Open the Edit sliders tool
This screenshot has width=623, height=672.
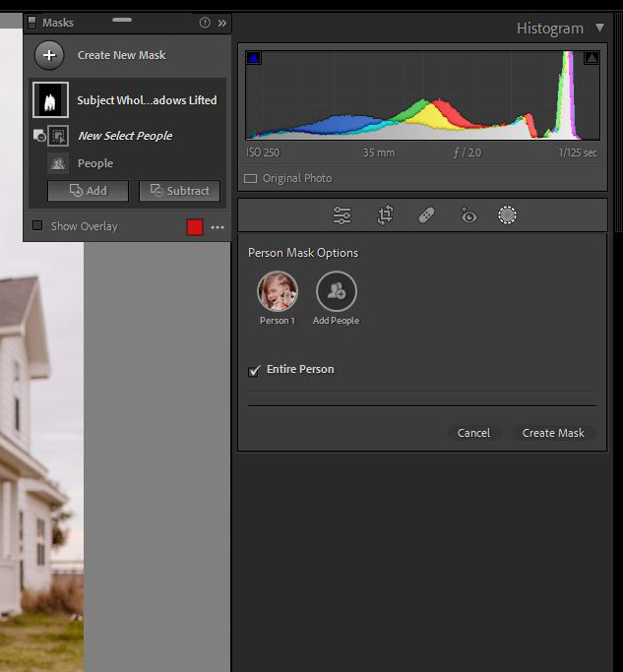343,215
